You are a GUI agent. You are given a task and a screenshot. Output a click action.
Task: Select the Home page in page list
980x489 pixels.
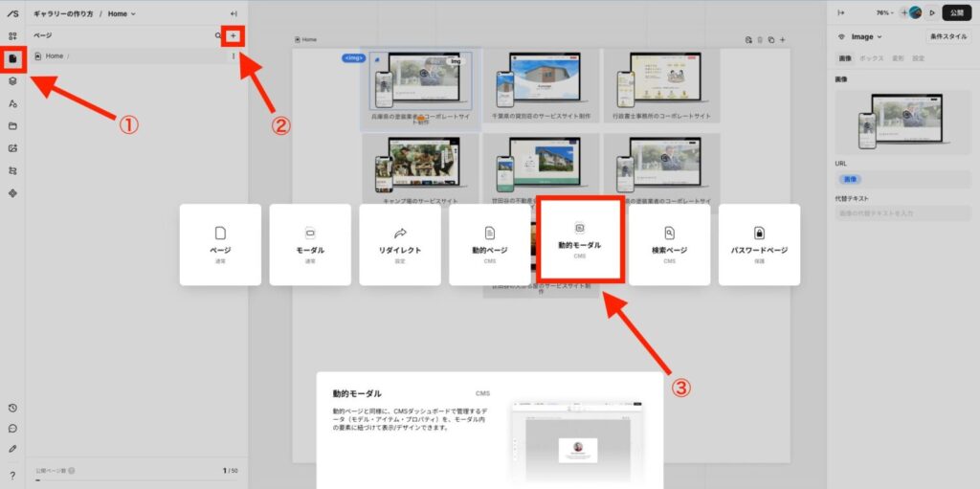coord(55,56)
